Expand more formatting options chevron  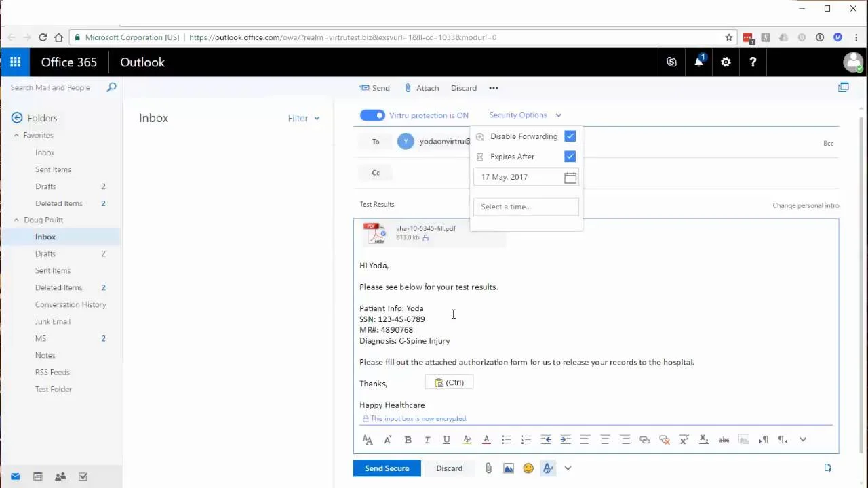803,440
